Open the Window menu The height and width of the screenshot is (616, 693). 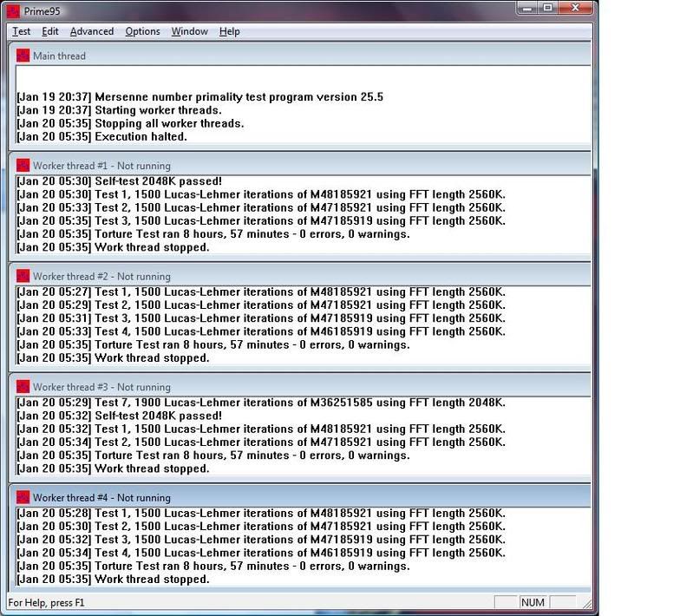pos(190,31)
